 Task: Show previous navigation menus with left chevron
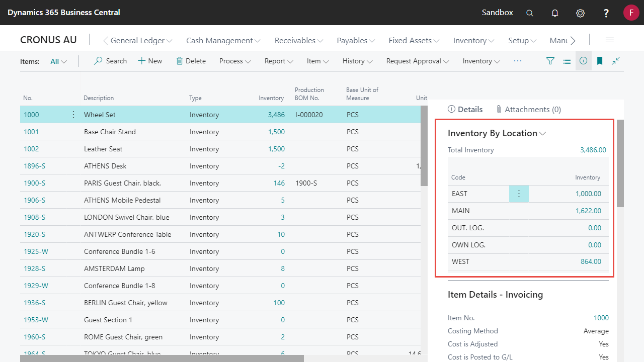105,41
